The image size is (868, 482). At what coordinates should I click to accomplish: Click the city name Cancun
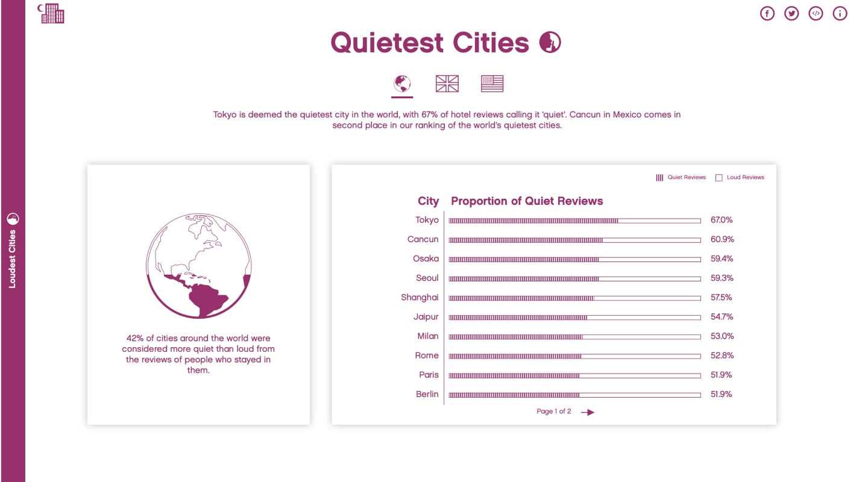423,239
